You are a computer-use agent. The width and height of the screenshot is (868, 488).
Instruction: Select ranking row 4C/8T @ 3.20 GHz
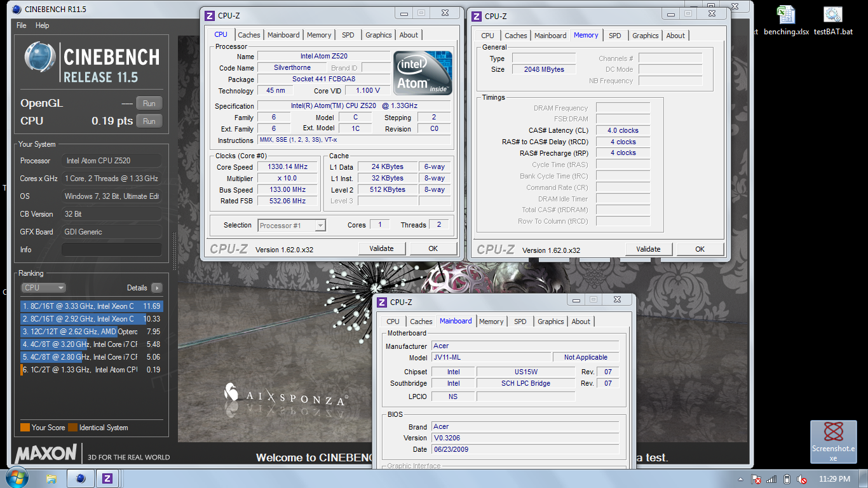(92, 344)
